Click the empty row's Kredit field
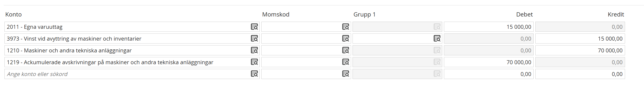This screenshot has height=92, width=644. pos(580,74)
